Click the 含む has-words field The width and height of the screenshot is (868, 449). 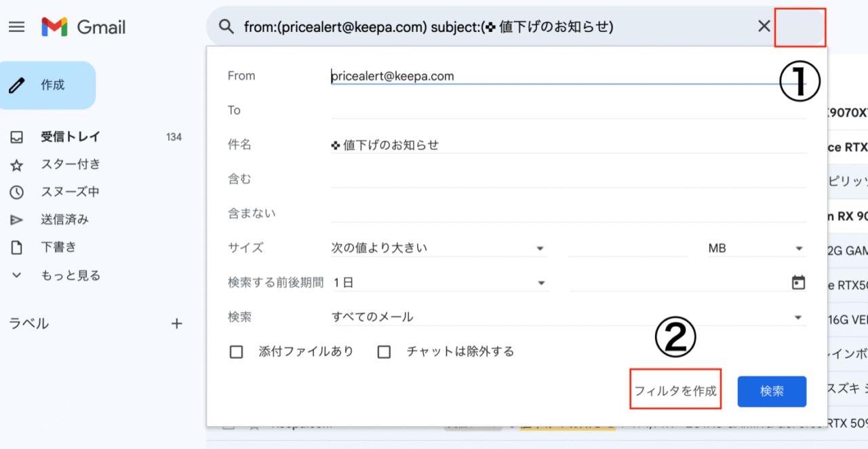coord(568,179)
